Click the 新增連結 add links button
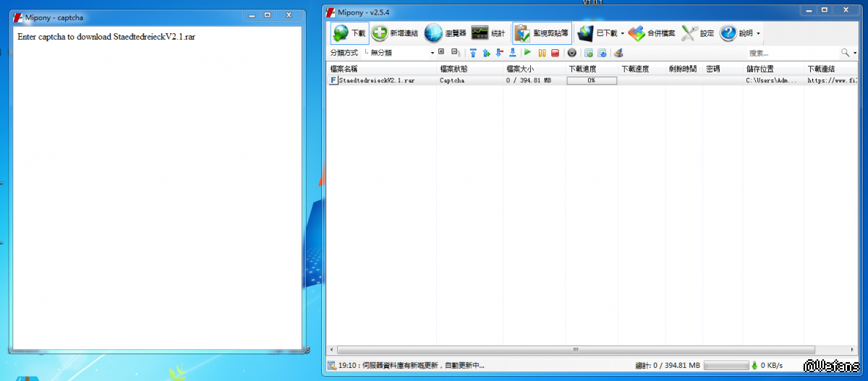The image size is (868, 381). tap(395, 33)
